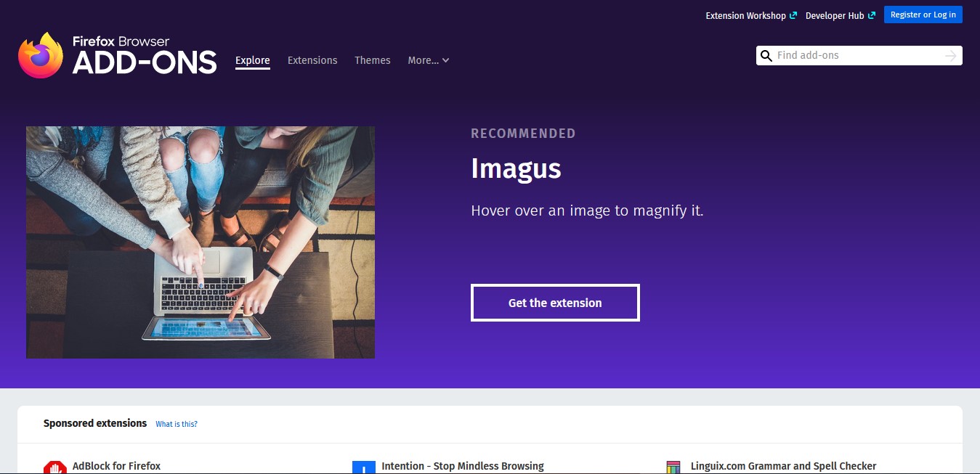Image resolution: width=980 pixels, height=474 pixels.
Task: Click the Find add-ons search field
Action: pyautogui.click(x=859, y=56)
